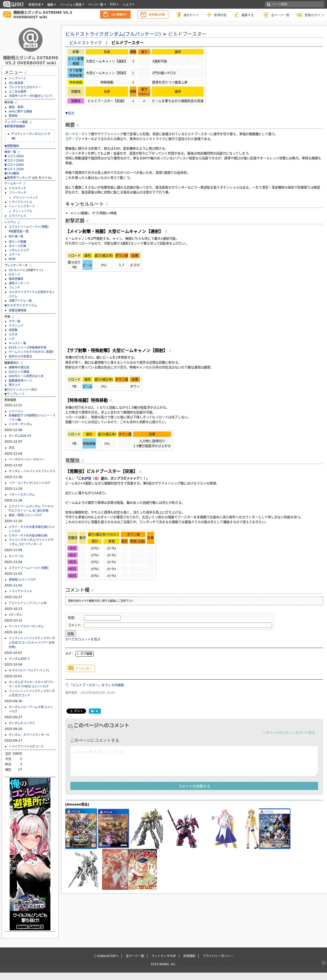Click the DMM GAMES ad banner in sidebar
This screenshot has width=327, height=980.
30,854
